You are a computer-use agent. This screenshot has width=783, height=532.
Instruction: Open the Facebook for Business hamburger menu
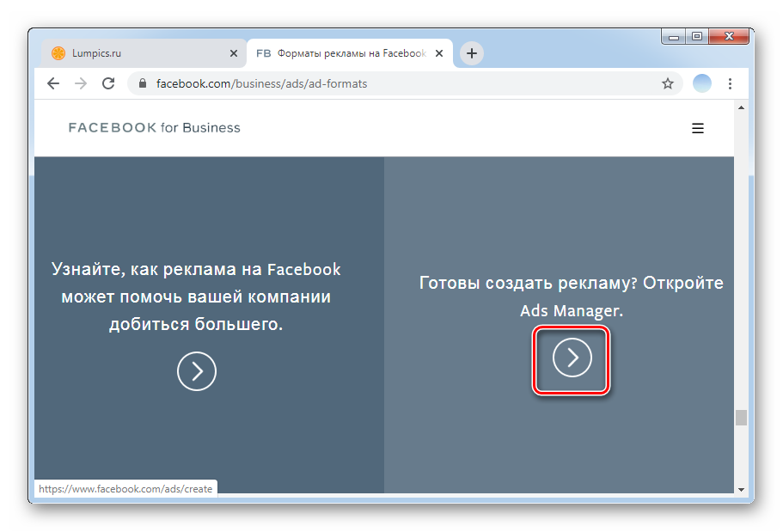[698, 128]
